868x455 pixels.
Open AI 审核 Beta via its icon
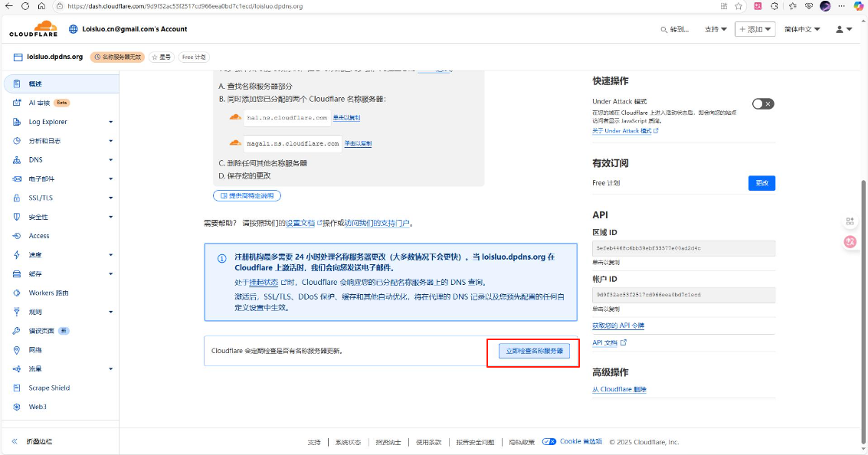(x=17, y=103)
